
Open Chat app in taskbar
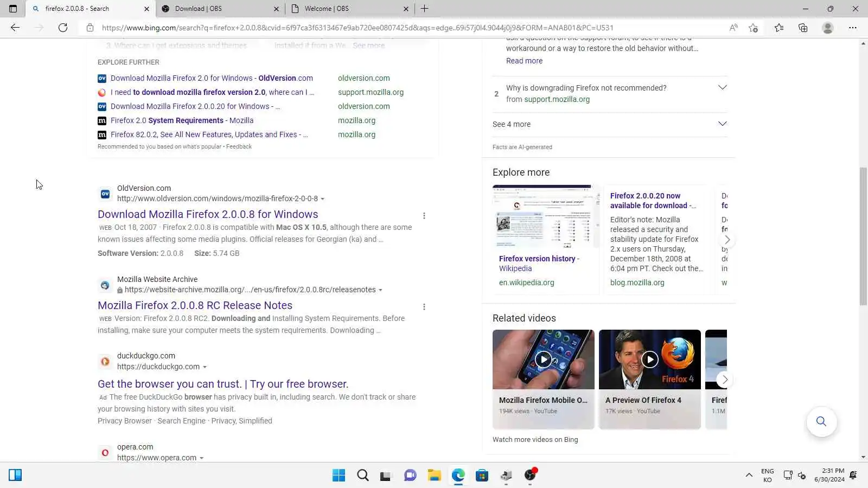(410, 476)
